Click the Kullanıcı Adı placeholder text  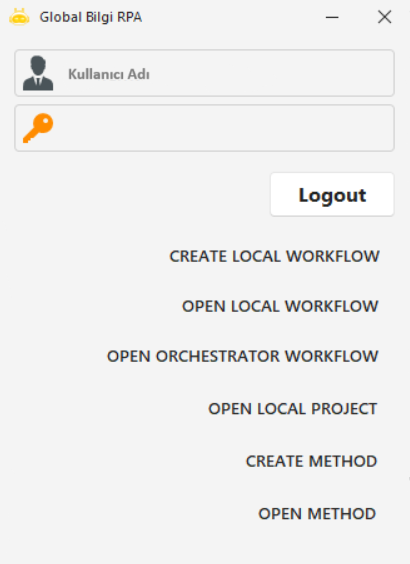(109, 74)
